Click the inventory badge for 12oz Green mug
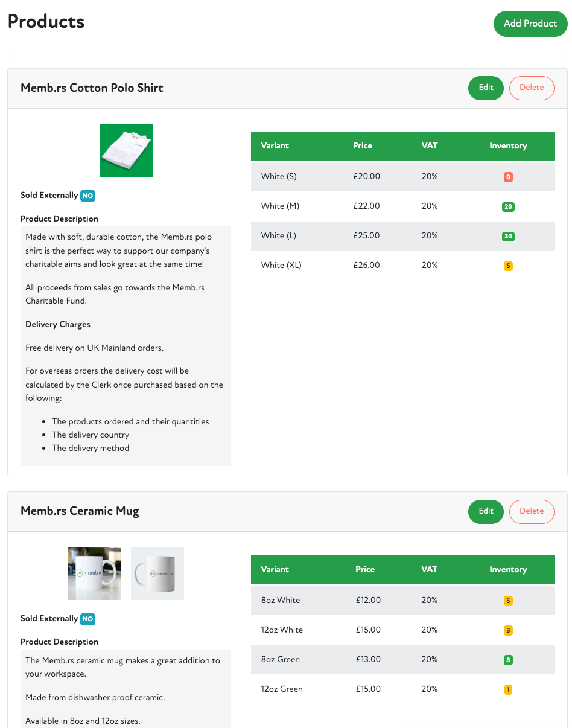 coord(508,690)
